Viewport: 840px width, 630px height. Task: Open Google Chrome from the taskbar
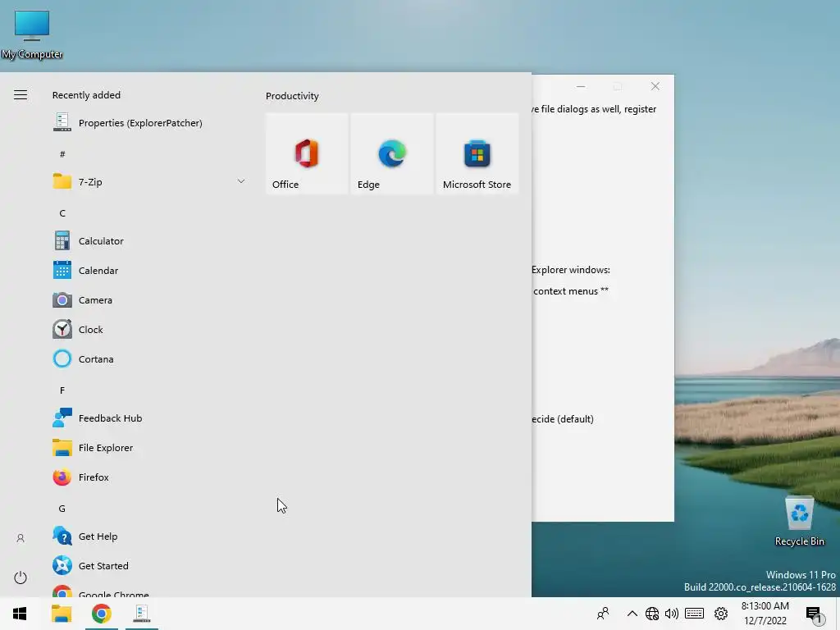(x=101, y=614)
